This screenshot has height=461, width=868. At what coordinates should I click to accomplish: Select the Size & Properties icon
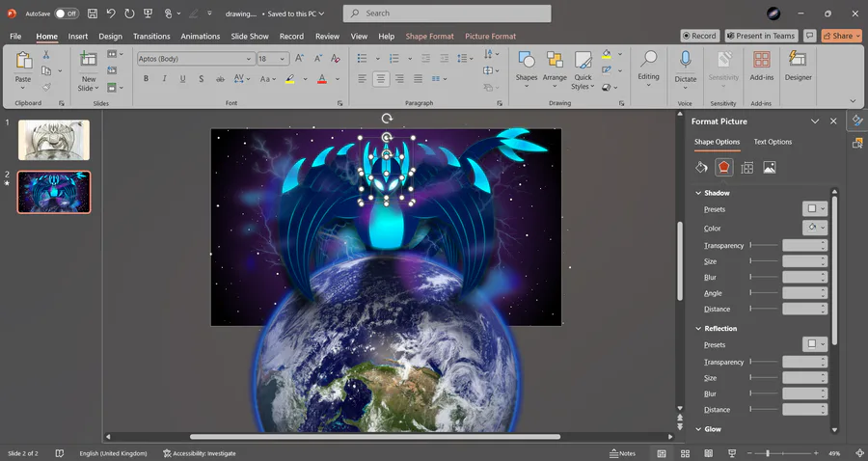pyautogui.click(x=747, y=167)
